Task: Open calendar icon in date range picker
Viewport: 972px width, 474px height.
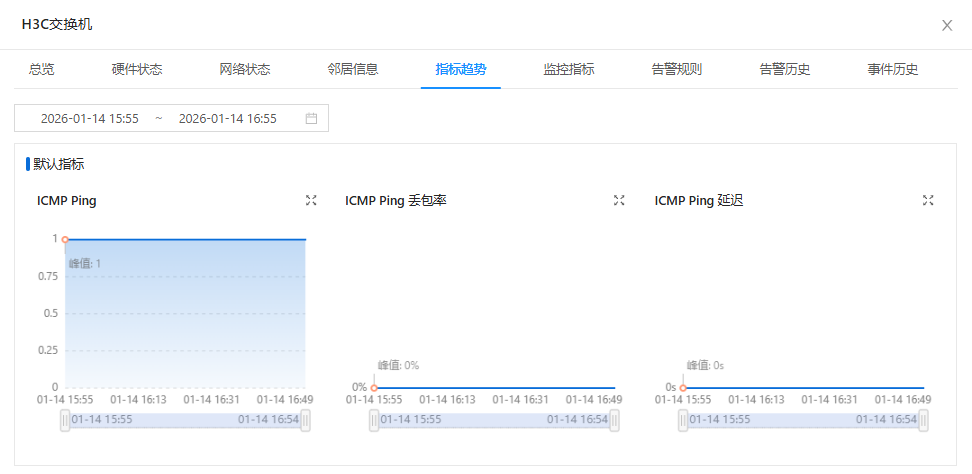Action: click(x=311, y=118)
